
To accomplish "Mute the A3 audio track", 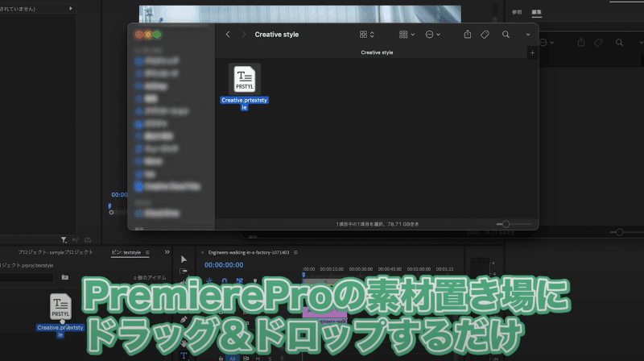I will [258, 359].
